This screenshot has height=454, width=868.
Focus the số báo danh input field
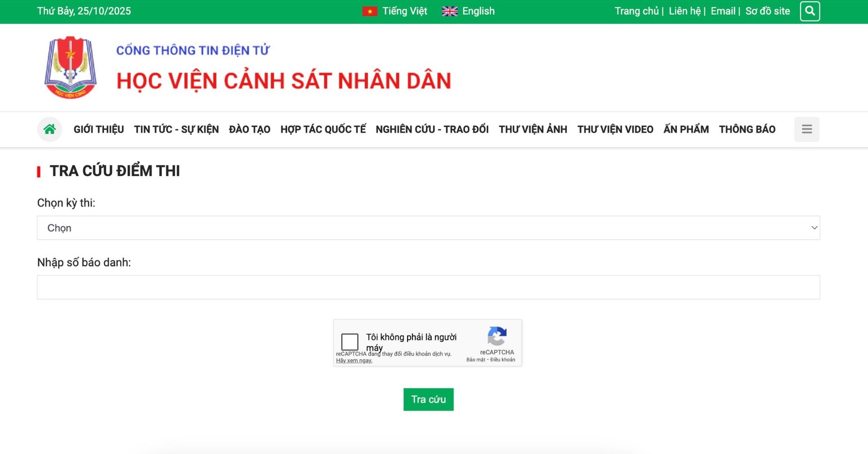428,287
